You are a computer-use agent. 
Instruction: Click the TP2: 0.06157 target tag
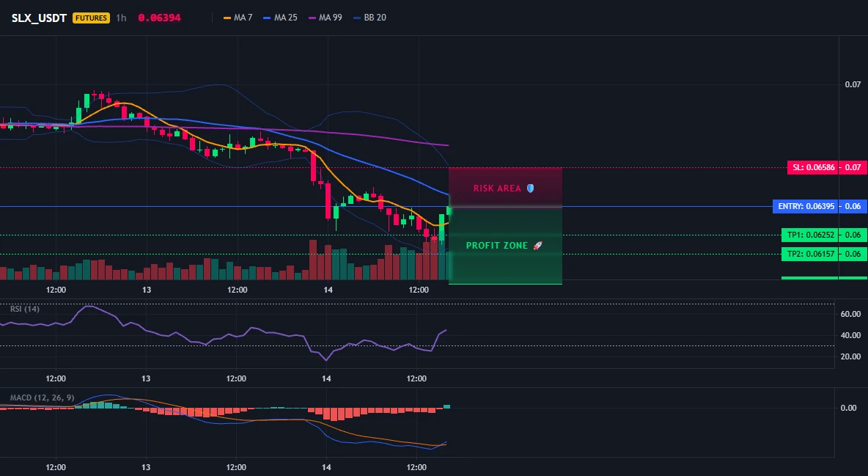[x=810, y=255]
